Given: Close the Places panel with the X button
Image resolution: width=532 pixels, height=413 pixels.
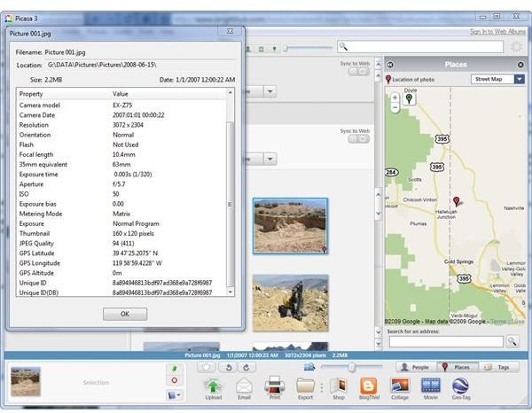Looking at the screenshot, I should [x=520, y=65].
